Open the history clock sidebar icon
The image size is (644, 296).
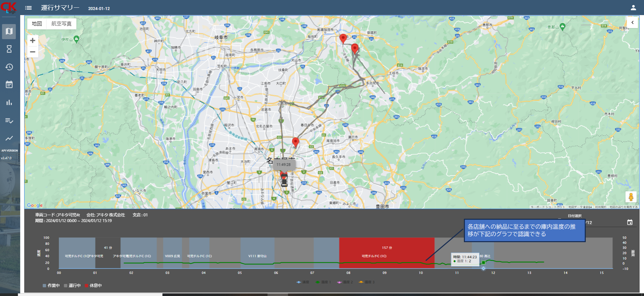click(x=9, y=67)
